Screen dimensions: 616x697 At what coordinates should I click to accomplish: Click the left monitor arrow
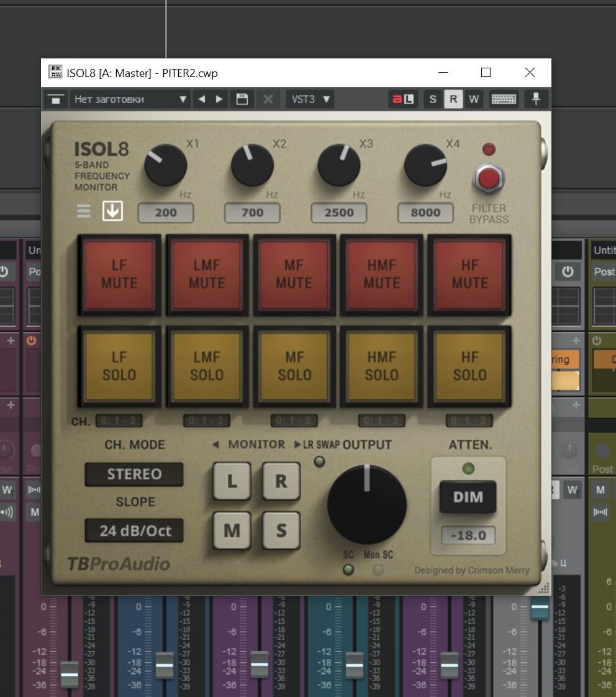pyautogui.click(x=216, y=445)
